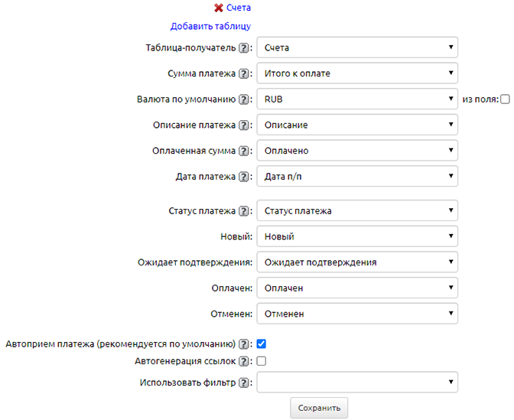Image resolution: width=514 pixels, height=420 pixels.
Task: Open the Таблица-получатель dropdown
Action: point(357,48)
